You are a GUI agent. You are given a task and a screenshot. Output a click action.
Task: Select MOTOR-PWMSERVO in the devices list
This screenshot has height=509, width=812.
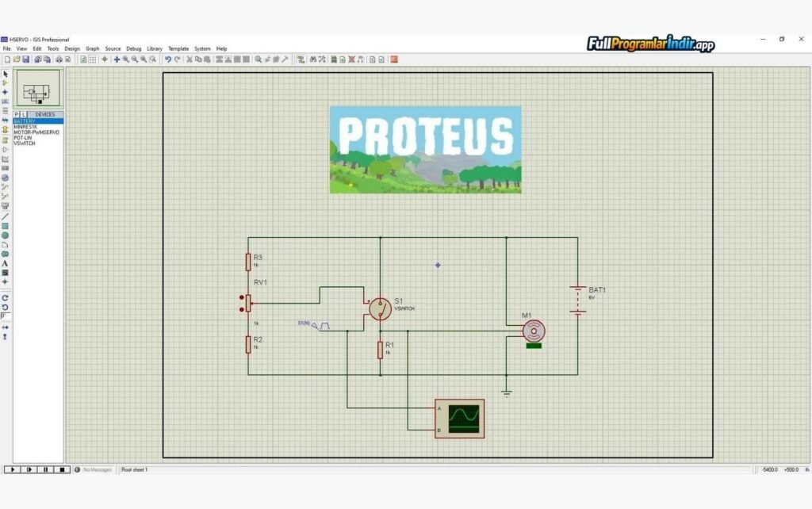coord(36,132)
